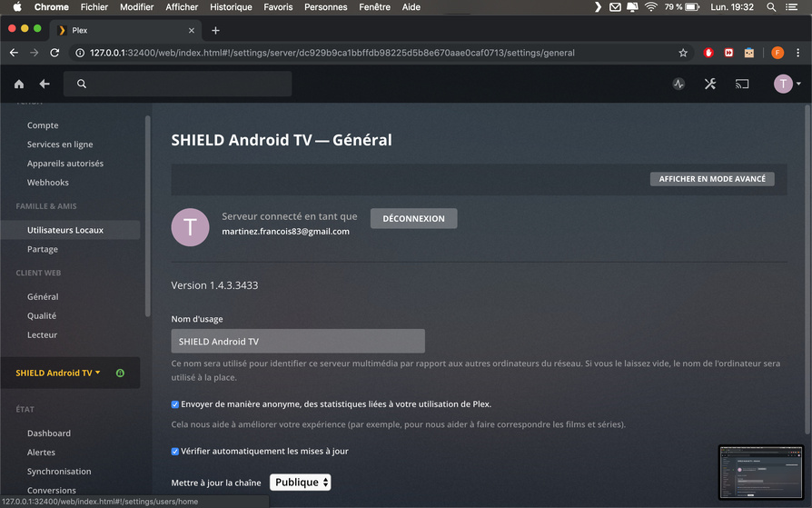This screenshot has height=508, width=812.
Task: Expand the SHIELD Android TV server selector
Action: pos(57,373)
